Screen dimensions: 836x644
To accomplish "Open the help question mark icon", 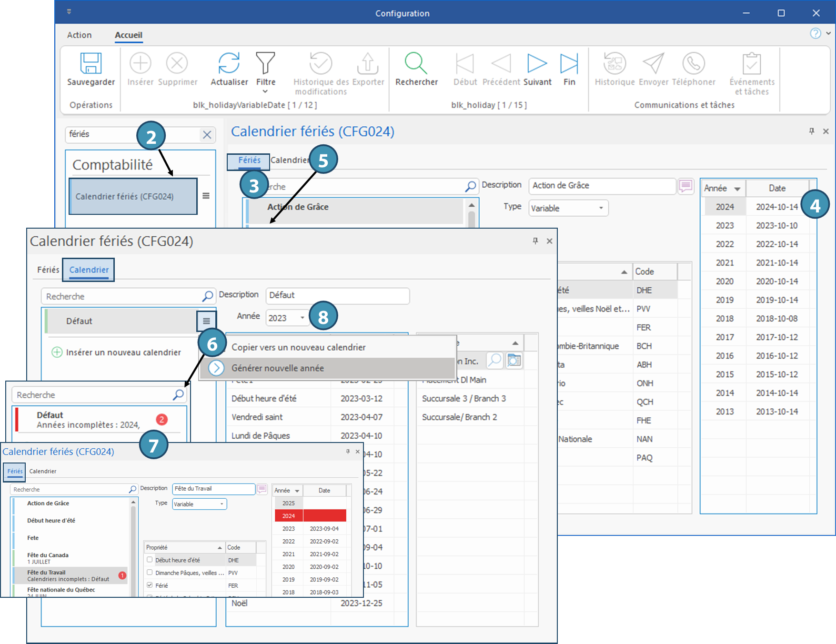I will (x=816, y=33).
